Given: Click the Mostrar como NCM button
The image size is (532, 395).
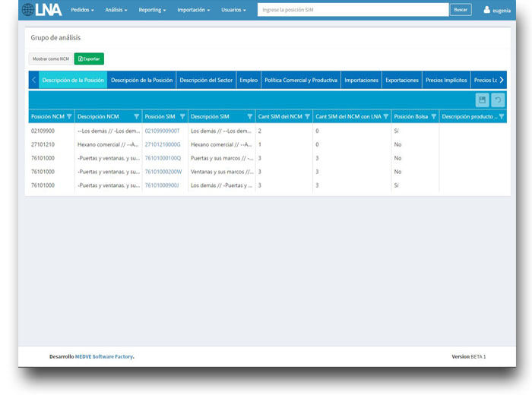Looking at the screenshot, I should (x=50, y=58).
